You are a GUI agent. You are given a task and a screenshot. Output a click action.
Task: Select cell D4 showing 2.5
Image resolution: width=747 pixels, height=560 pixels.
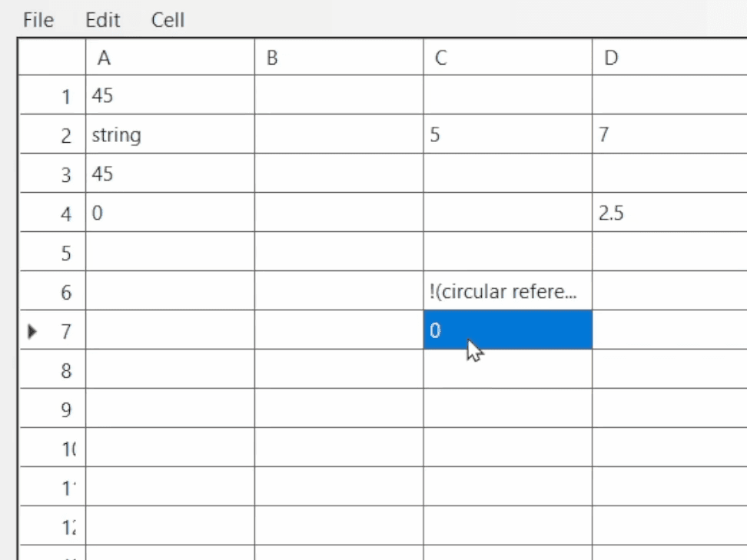pos(670,212)
